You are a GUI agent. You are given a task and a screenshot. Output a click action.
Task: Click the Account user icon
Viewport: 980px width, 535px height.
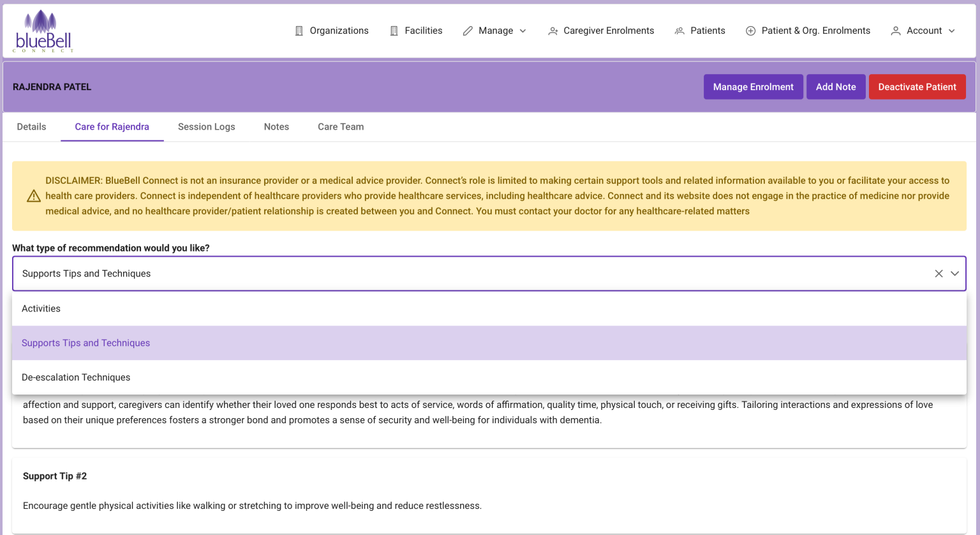(896, 31)
